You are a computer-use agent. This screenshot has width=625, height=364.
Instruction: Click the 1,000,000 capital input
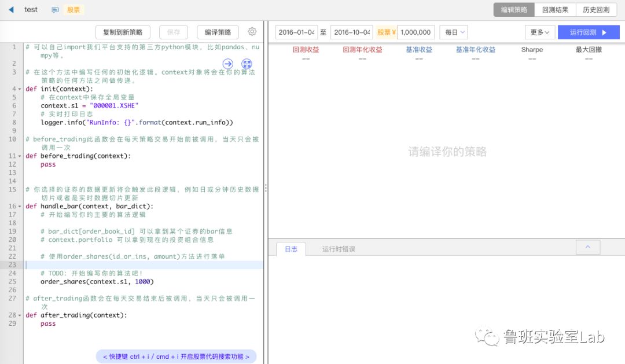[416, 32]
